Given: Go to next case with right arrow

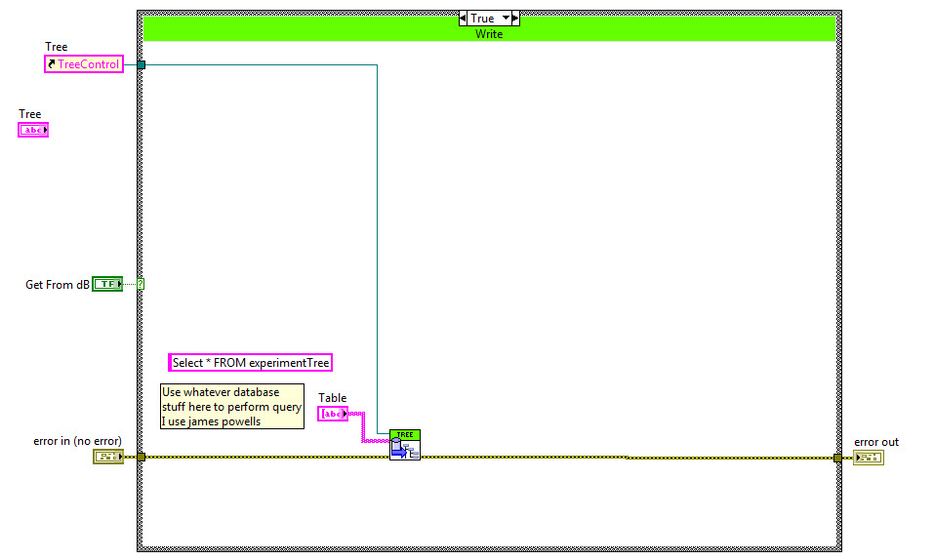Looking at the screenshot, I should [x=516, y=19].
